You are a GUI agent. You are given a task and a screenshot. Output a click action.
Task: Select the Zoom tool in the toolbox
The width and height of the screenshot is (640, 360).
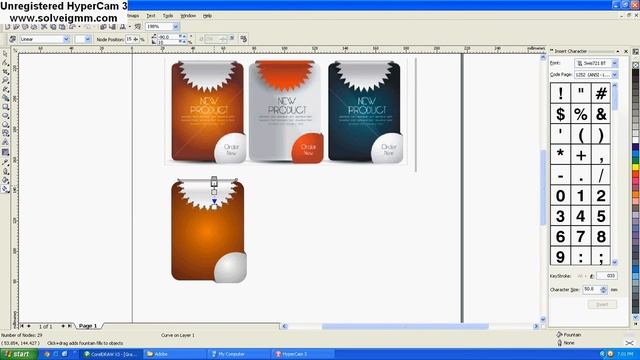click(5, 80)
